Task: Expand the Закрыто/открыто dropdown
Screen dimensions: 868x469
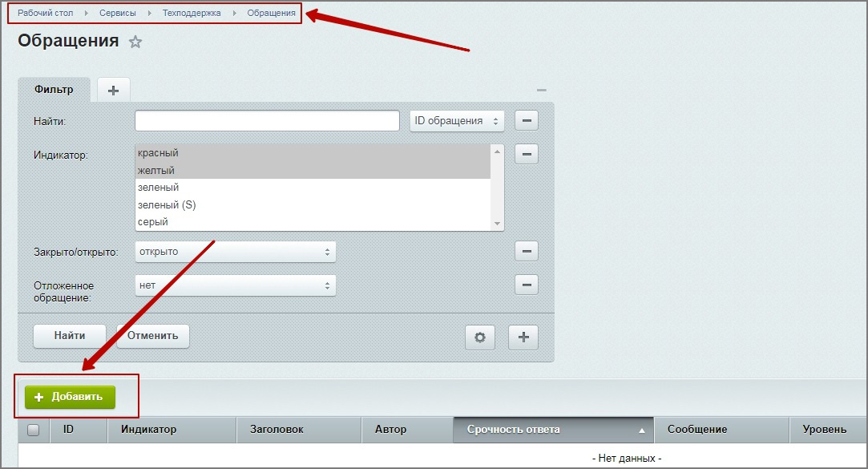Action: tap(235, 252)
